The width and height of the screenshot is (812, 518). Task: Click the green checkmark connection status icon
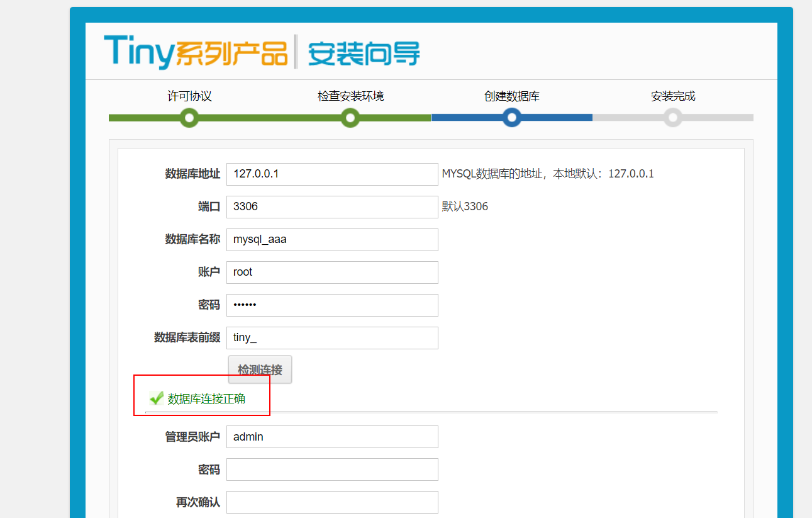point(157,398)
